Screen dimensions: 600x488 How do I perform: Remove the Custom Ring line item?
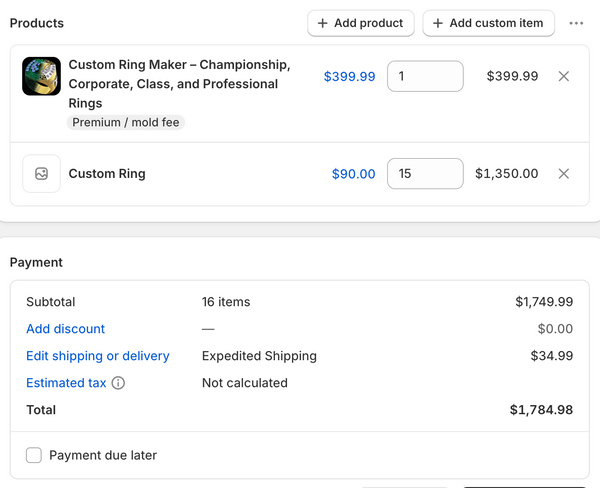coord(564,174)
